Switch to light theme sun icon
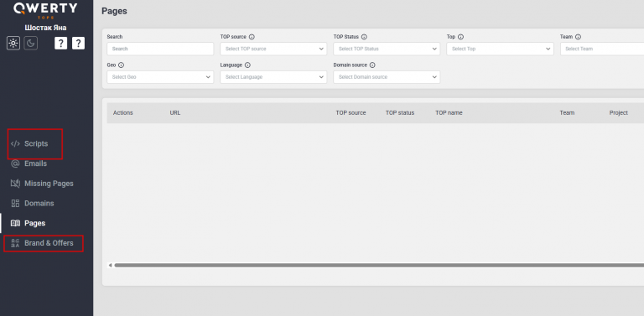 (13, 43)
